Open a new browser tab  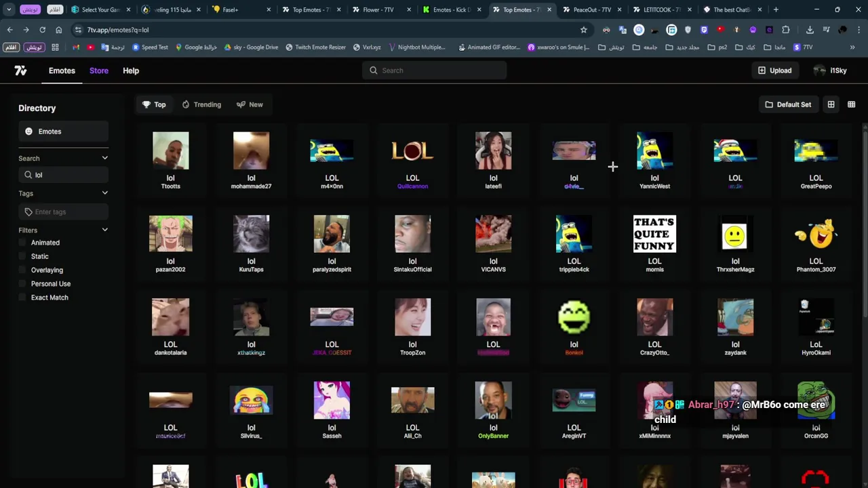pos(776,9)
